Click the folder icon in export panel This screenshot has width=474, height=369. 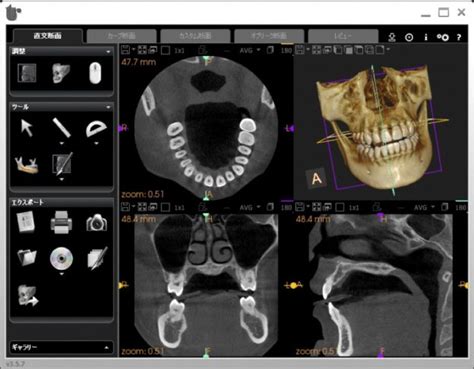coord(27,257)
